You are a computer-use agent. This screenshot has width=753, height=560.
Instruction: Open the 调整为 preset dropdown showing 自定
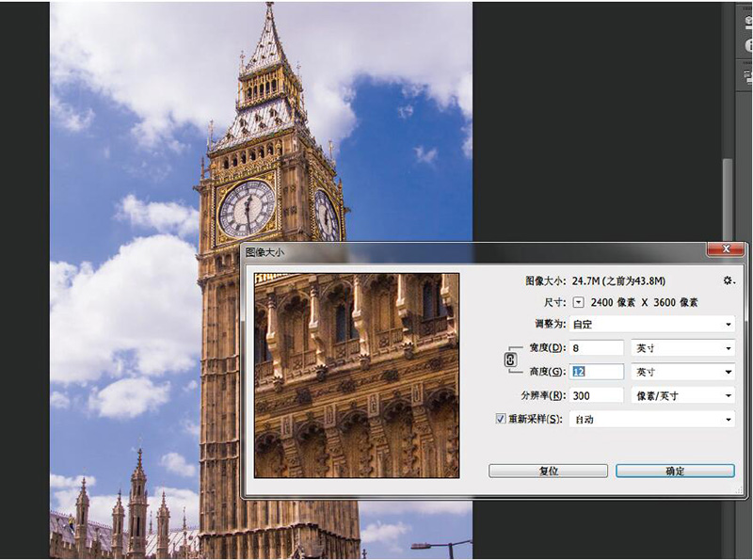click(652, 324)
